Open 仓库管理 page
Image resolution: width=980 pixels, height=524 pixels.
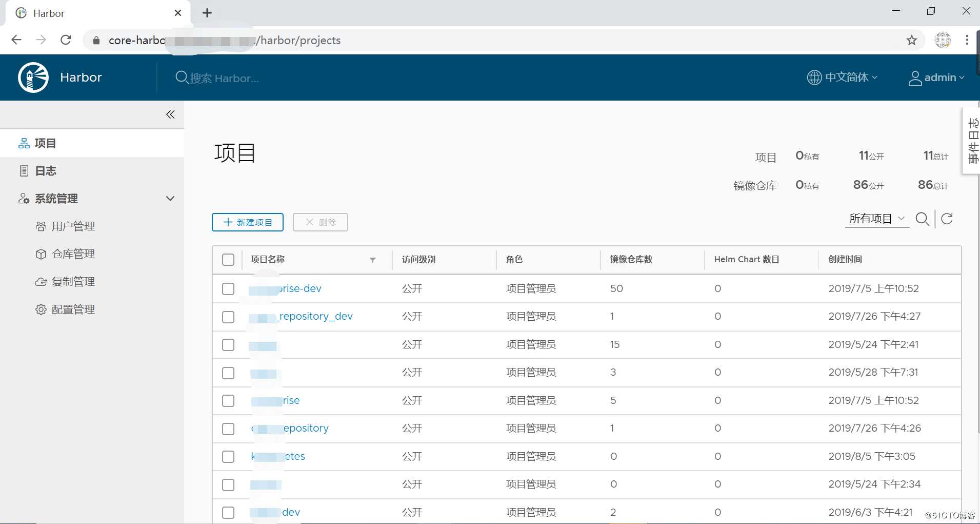pyautogui.click(x=73, y=254)
